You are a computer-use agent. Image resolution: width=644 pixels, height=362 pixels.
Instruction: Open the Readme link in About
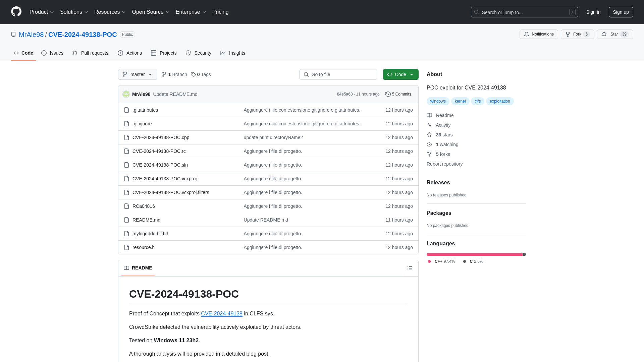click(440, 115)
